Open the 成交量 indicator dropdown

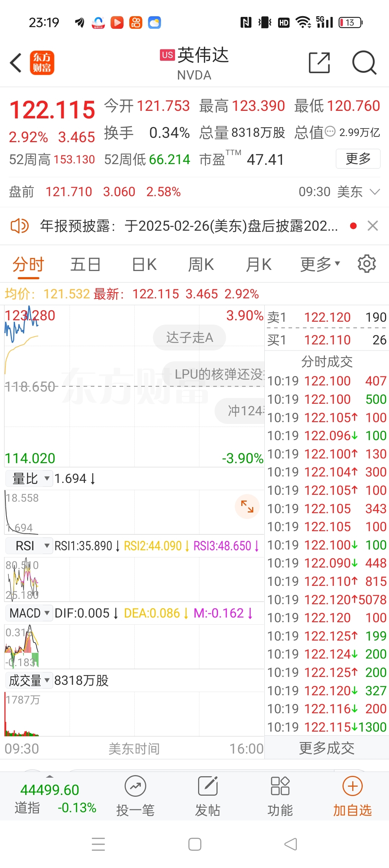click(29, 680)
